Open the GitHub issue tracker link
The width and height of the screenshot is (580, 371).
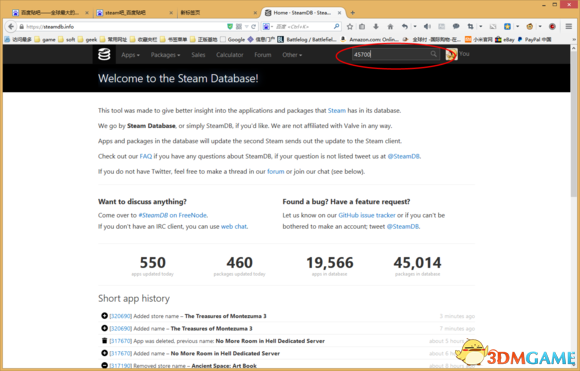tap(367, 215)
